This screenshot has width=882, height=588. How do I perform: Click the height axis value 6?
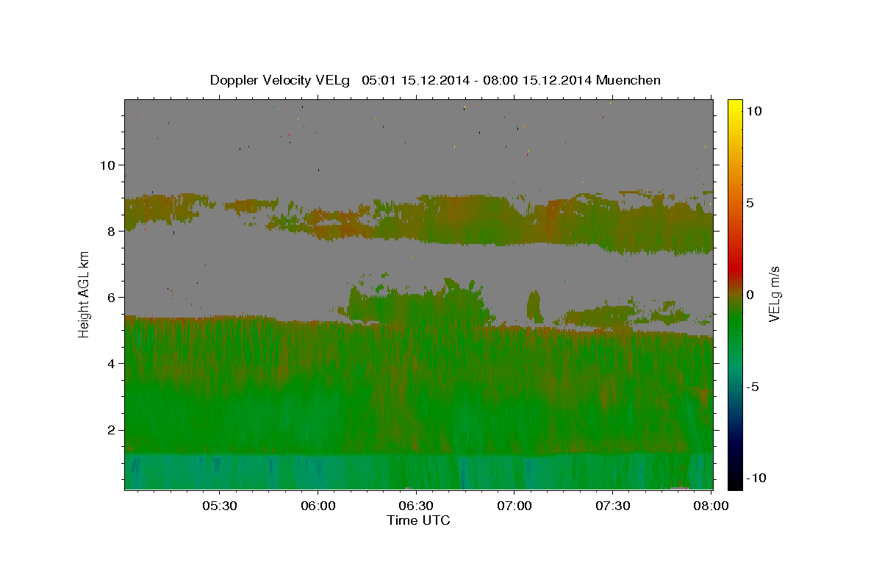point(112,297)
